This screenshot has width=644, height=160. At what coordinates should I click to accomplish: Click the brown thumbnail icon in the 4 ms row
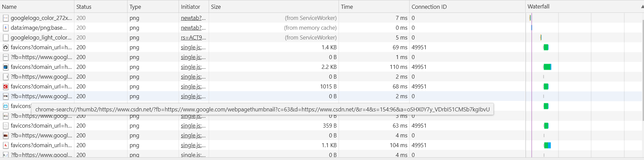tap(5, 136)
